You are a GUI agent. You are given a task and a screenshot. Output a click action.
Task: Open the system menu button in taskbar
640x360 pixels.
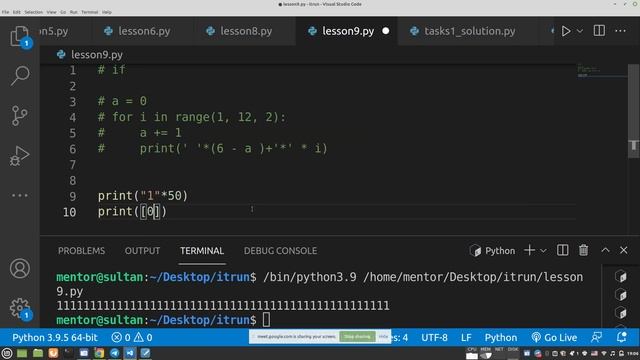[7, 353]
